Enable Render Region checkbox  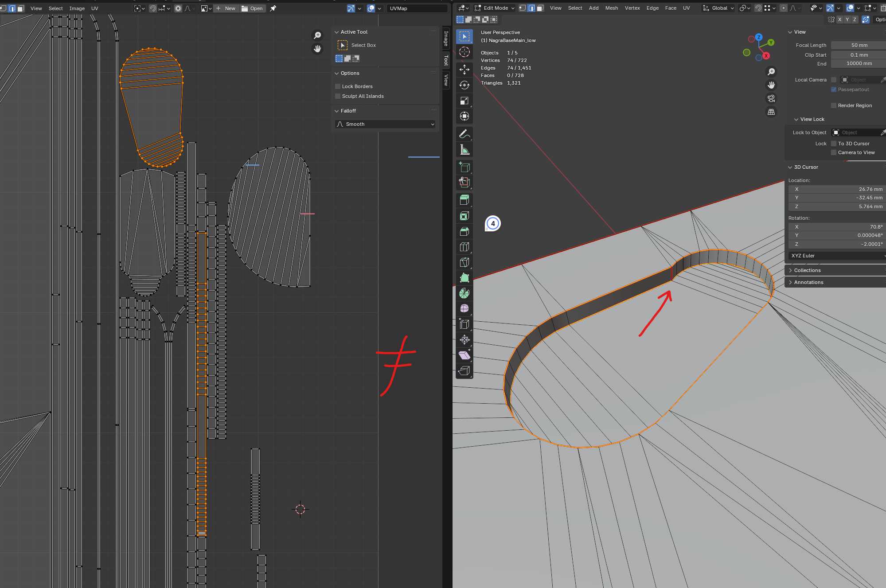tap(834, 105)
